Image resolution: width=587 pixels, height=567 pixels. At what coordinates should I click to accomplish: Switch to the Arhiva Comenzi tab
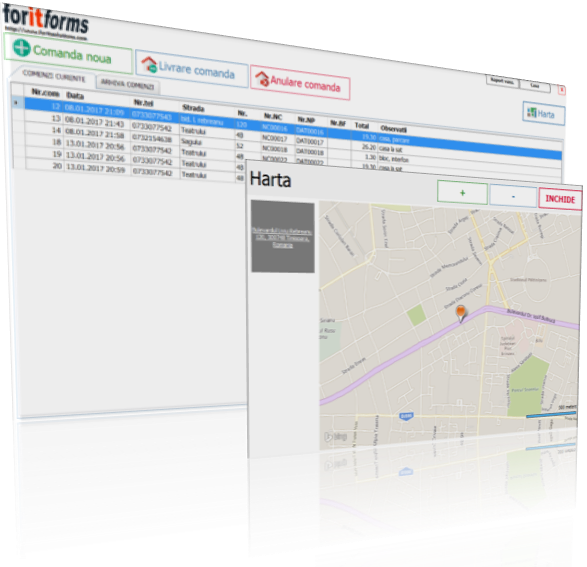[x=128, y=85]
